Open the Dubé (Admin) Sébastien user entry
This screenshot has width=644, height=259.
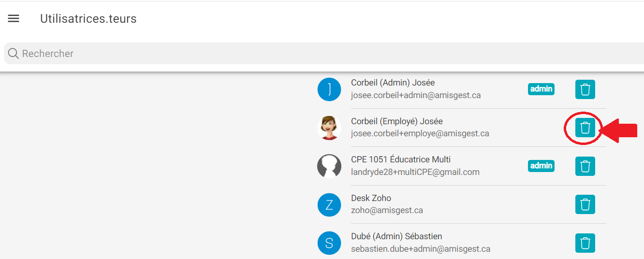[x=396, y=237]
